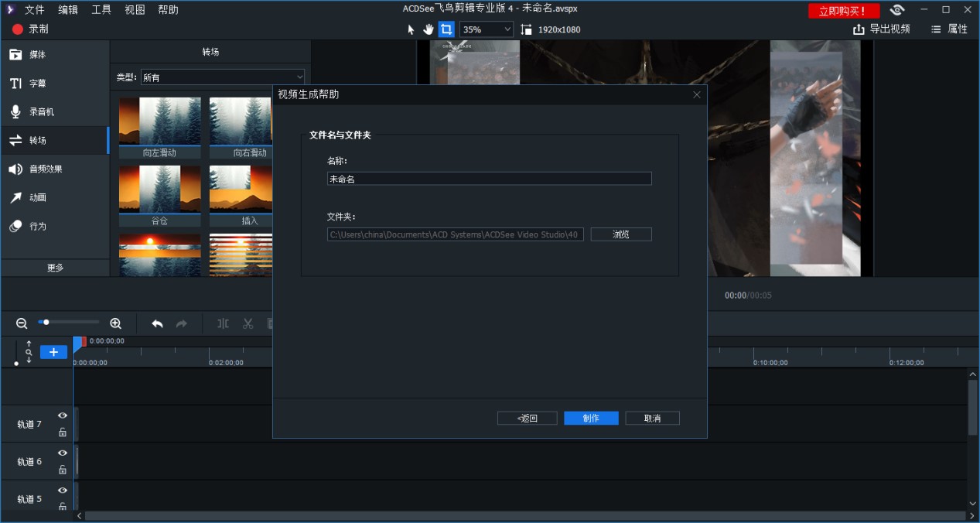
Task: Click the 浏览 browse button
Action: (x=621, y=234)
